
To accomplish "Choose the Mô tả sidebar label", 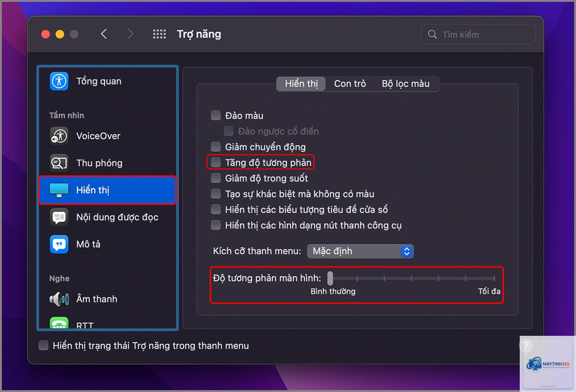I will point(88,245).
